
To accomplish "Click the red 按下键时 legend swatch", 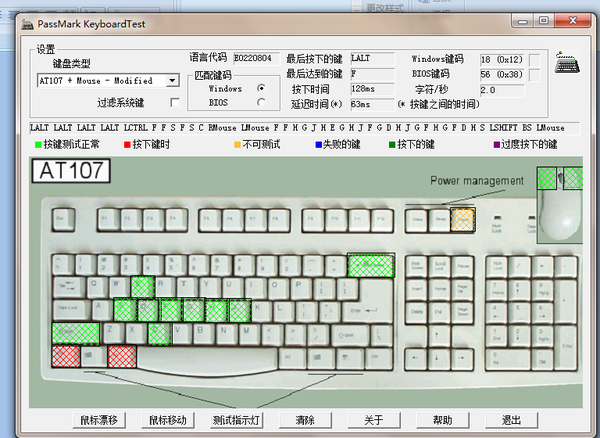I will coord(127,145).
